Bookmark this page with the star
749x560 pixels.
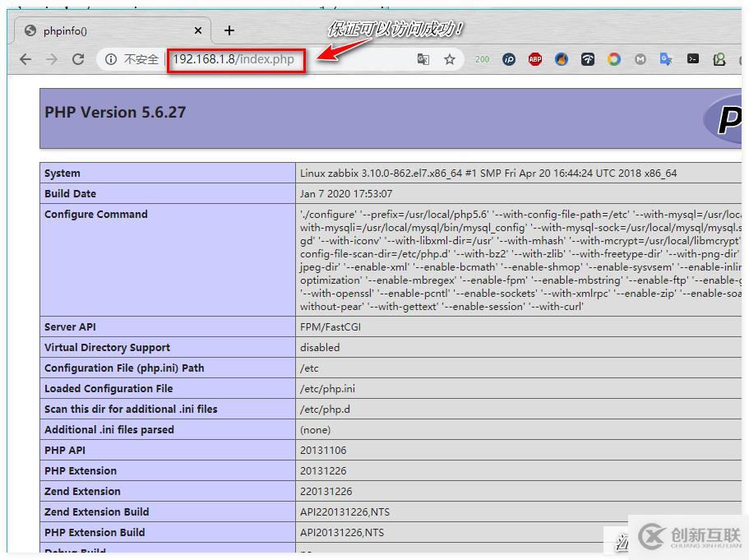click(x=450, y=59)
